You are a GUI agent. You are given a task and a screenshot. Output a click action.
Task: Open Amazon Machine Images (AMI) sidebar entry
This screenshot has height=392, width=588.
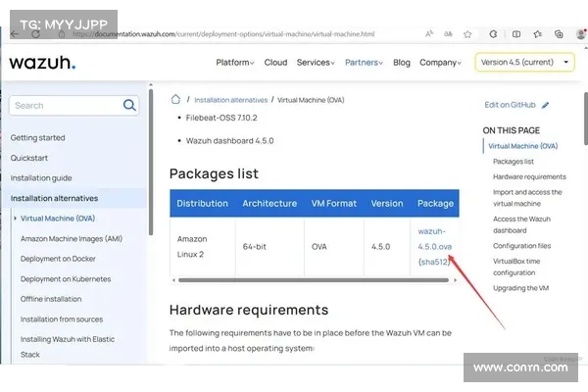(72, 238)
